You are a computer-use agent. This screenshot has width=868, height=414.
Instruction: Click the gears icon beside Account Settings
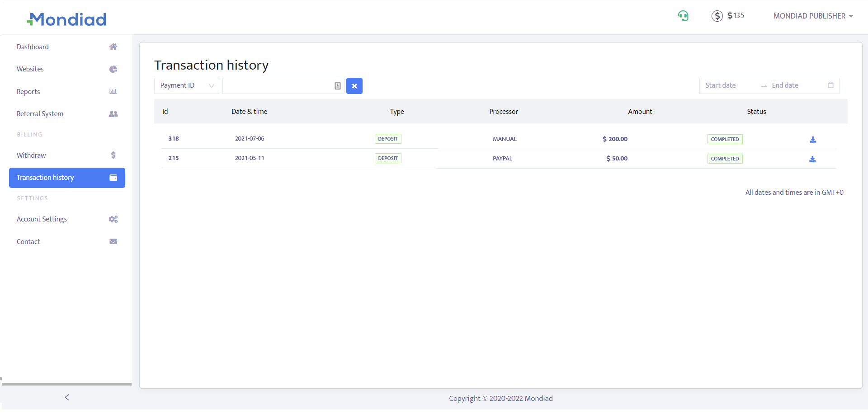[x=113, y=219]
